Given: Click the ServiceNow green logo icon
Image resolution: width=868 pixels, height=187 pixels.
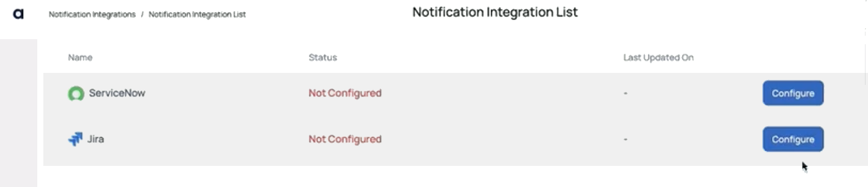Looking at the screenshot, I should (x=76, y=93).
